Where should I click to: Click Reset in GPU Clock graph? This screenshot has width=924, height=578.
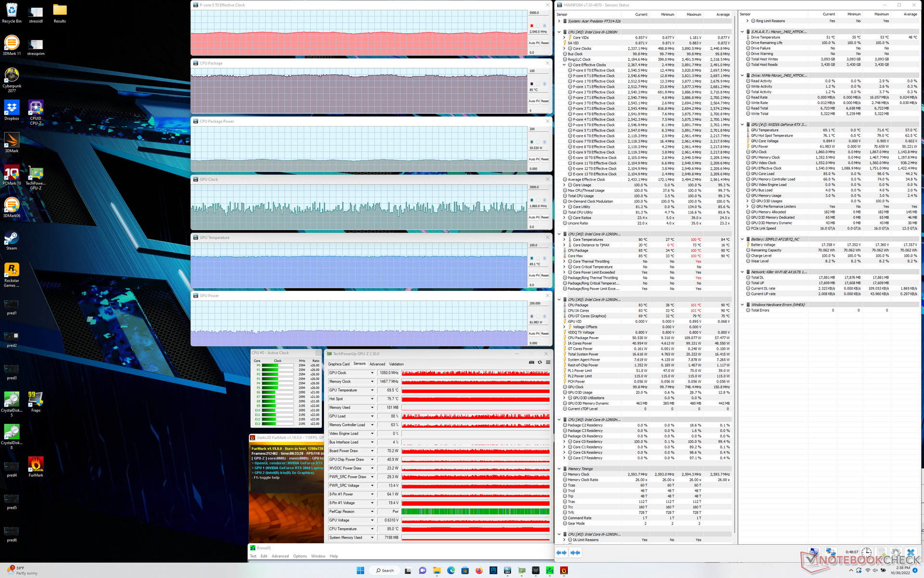(545, 217)
